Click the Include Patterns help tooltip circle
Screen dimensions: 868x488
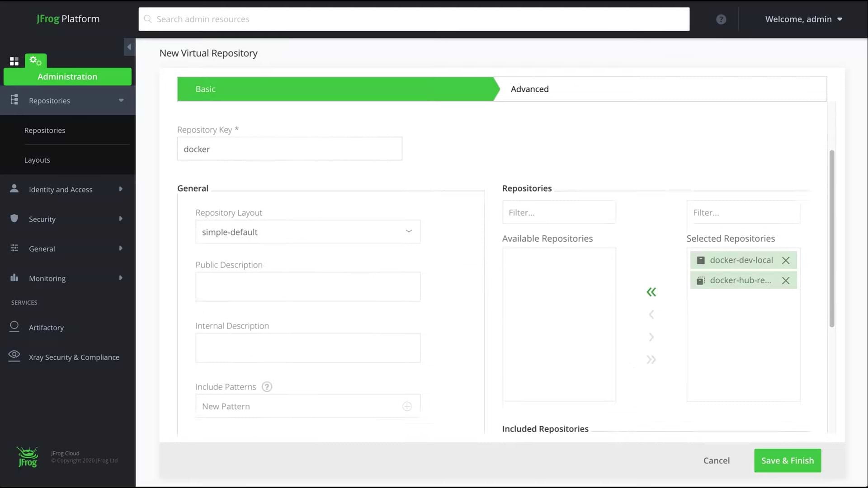(267, 387)
